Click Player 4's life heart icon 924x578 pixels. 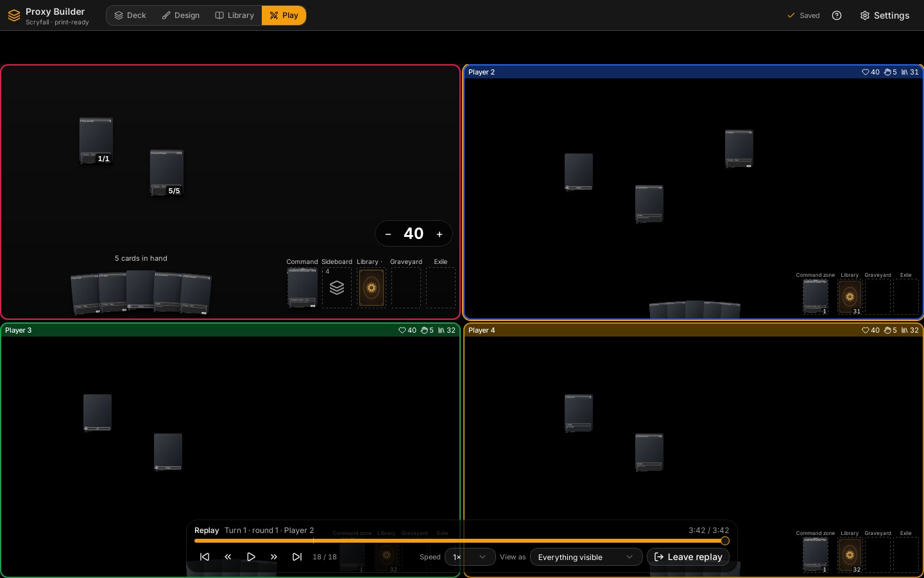coord(865,330)
